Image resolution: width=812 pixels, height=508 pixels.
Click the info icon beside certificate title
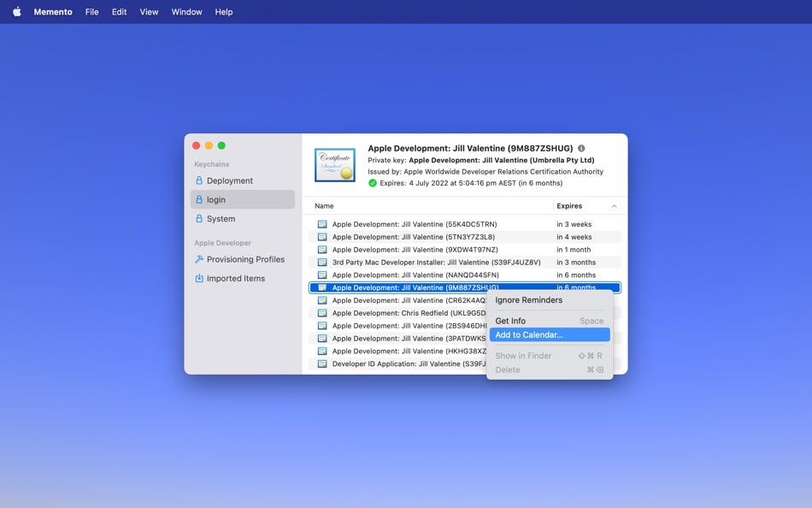click(581, 148)
